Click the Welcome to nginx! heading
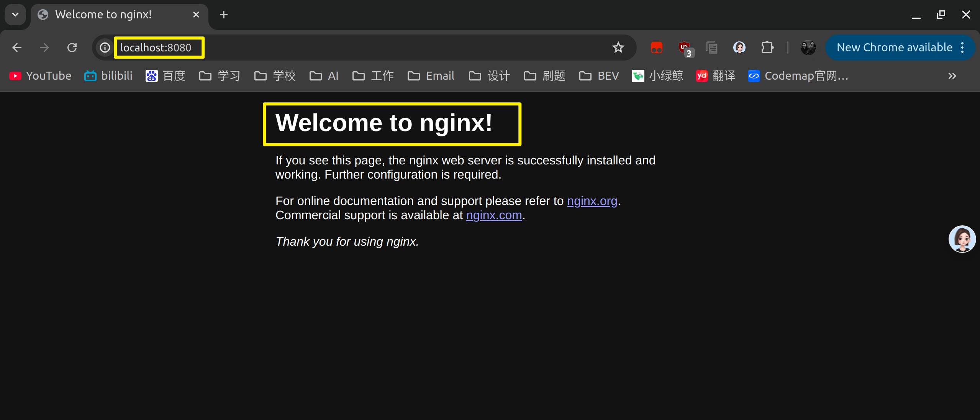Screen dimensions: 980x420 (384, 123)
